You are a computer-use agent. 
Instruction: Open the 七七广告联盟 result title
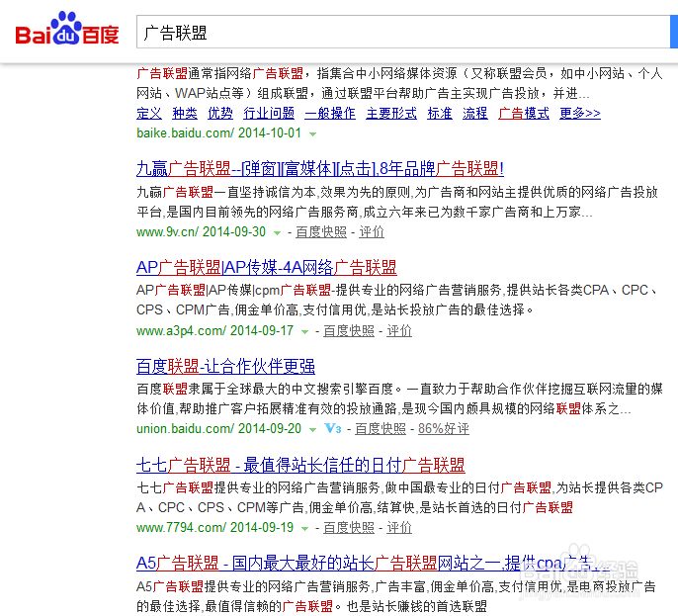click(x=300, y=465)
